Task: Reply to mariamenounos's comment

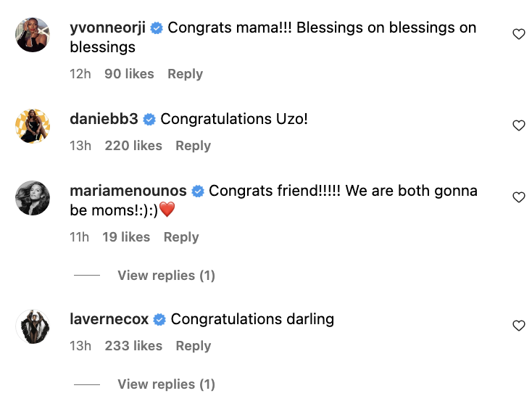Action: click(181, 237)
